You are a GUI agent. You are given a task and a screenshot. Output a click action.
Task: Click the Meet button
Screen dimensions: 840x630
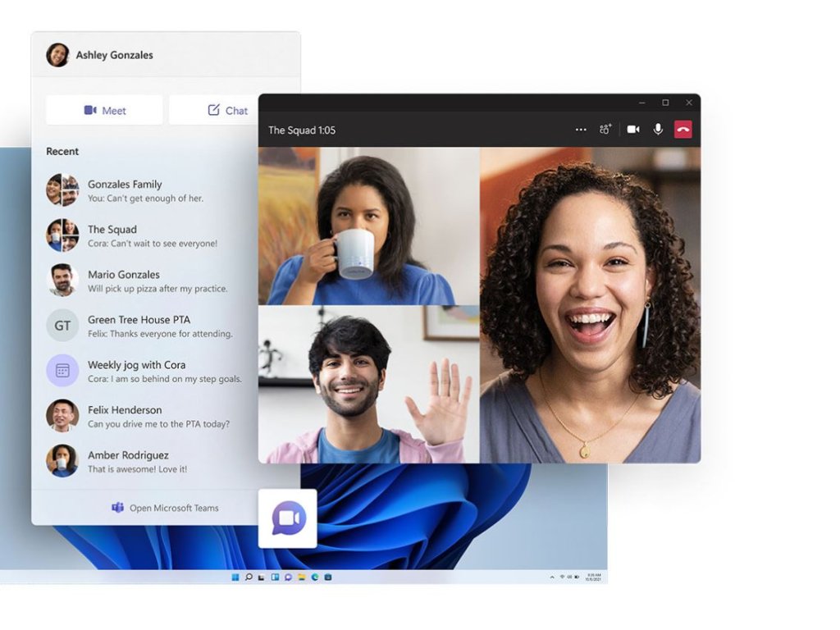click(x=104, y=111)
